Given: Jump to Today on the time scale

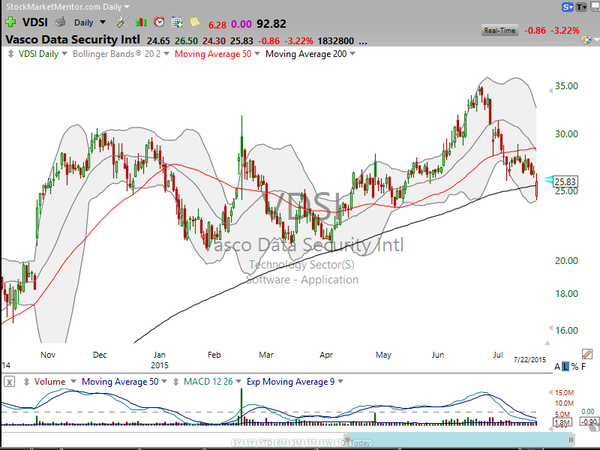Looking at the screenshot, I should [x=360, y=443].
